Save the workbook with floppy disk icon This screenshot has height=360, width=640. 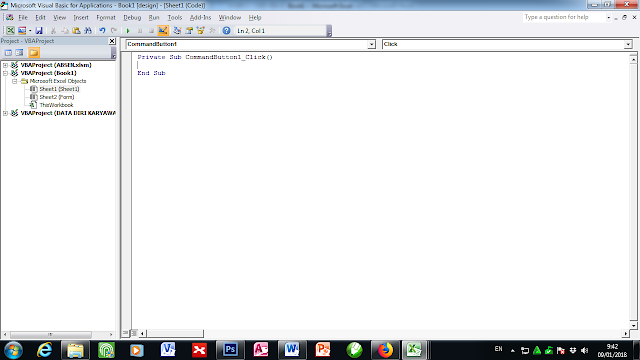click(x=39, y=31)
